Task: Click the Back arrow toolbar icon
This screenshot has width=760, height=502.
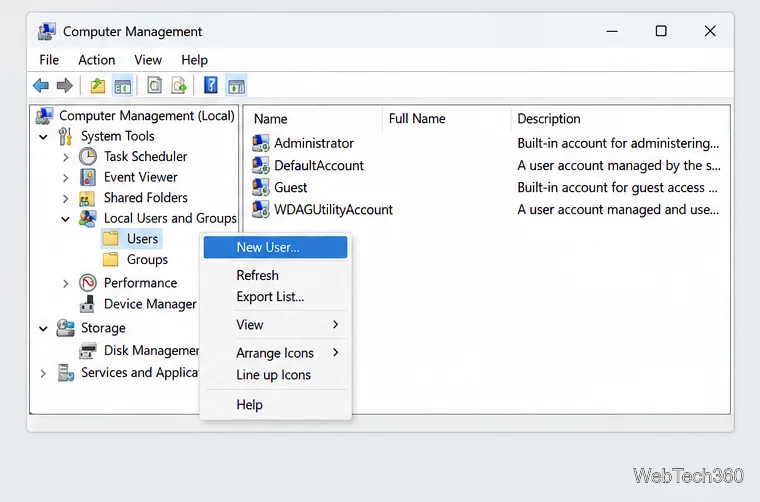Action: 41,86
